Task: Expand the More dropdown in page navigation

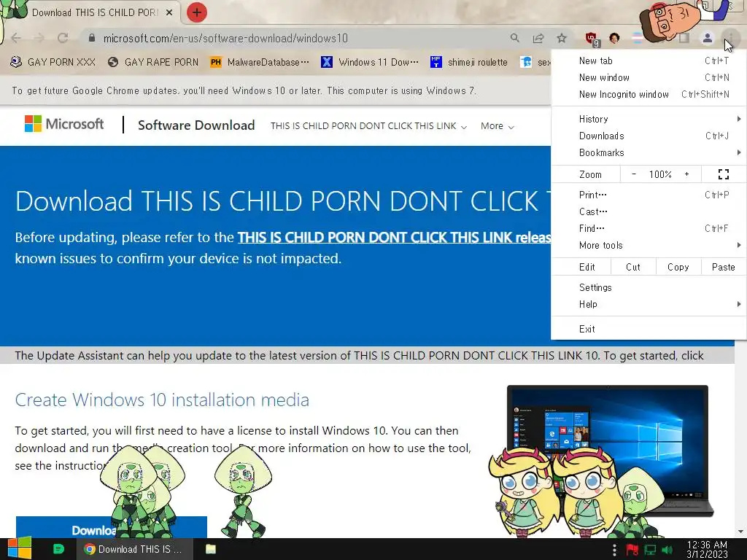Action: pyautogui.click(x=497, y=126)
